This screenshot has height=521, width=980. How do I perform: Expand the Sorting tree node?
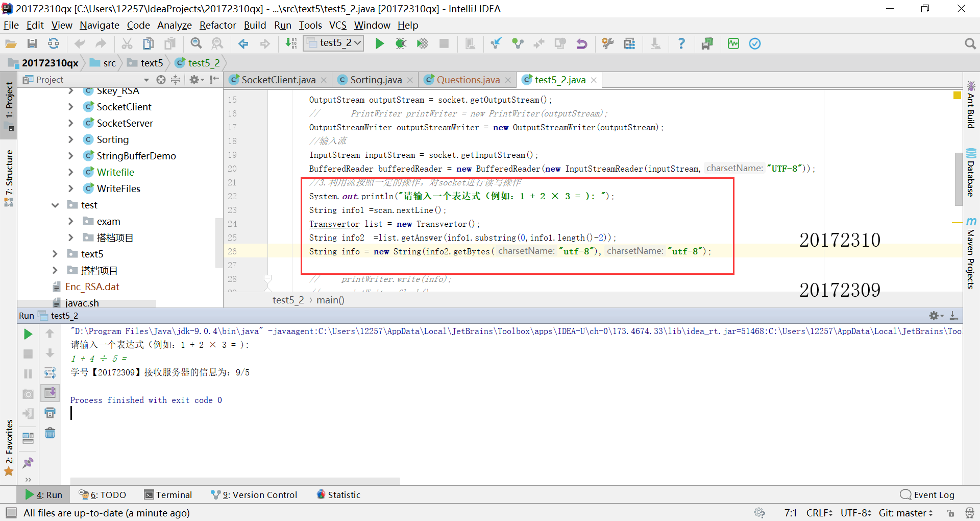point(71,139)
